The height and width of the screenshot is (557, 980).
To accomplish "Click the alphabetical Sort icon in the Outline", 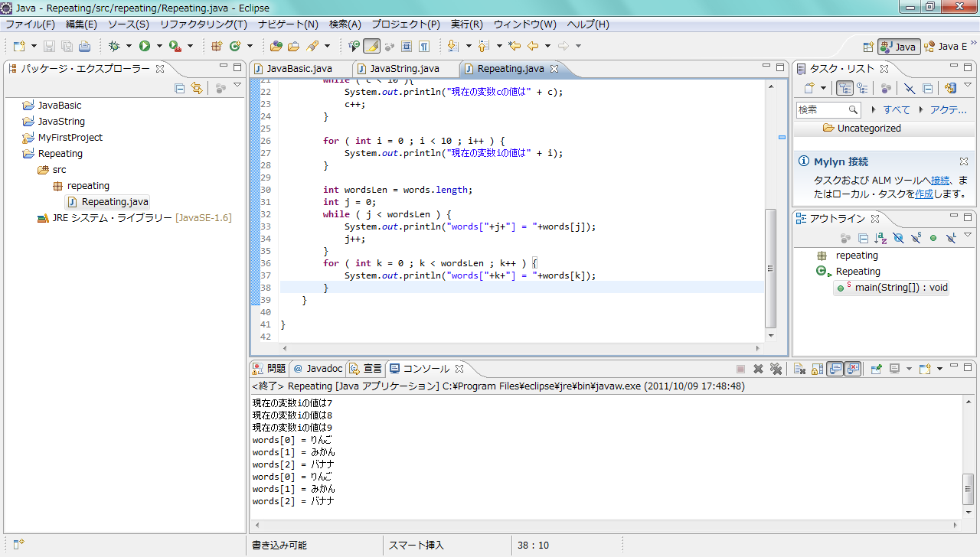I will pos(880,239).
